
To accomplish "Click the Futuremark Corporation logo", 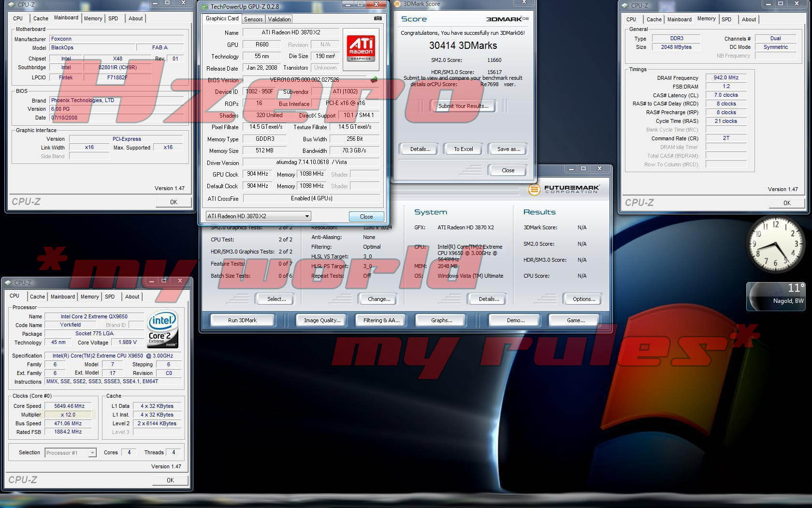I will (564, 189).
